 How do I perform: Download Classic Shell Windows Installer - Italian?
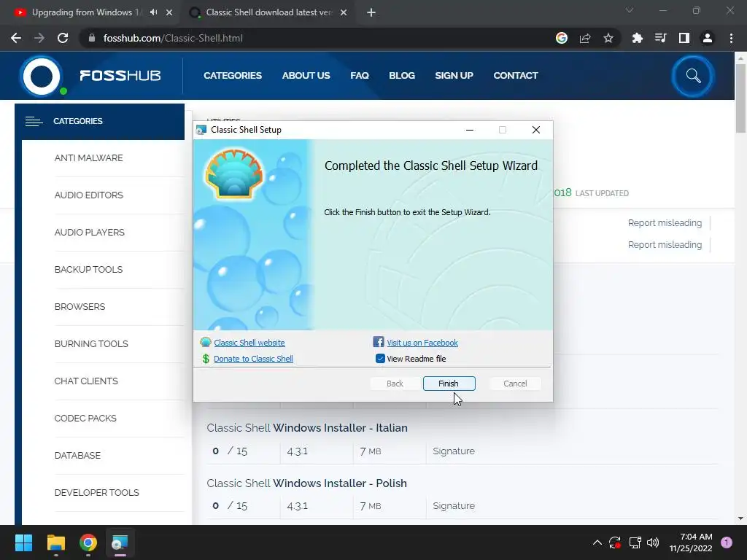[x=307, y=427]
